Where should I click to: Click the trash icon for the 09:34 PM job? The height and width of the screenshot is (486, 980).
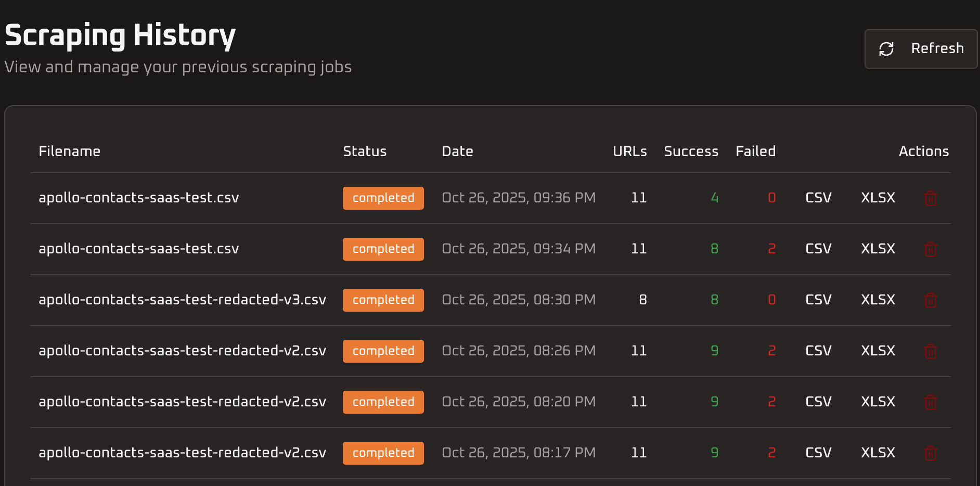click(x=931, y=249)
